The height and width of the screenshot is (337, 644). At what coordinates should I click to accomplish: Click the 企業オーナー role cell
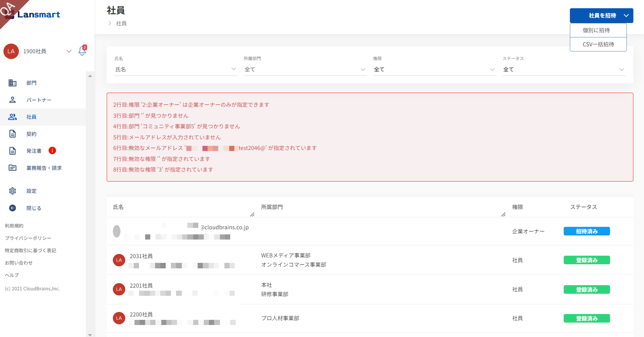pyautogui.click(x=528, y=231)
